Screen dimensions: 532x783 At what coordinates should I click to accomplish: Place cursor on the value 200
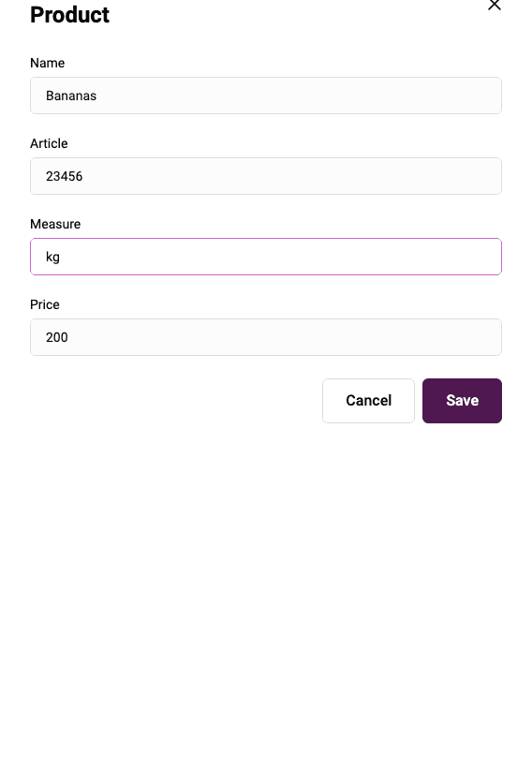point(57,337)
